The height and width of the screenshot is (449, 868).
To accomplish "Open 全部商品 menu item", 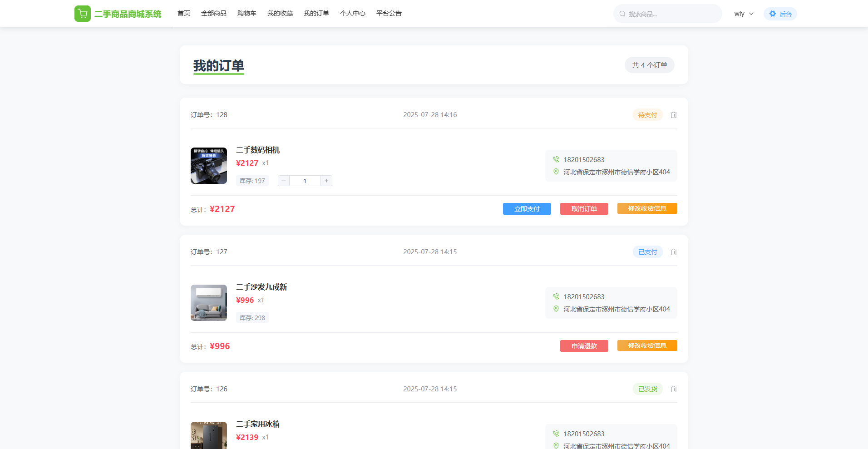I will [x=214, y=13].
